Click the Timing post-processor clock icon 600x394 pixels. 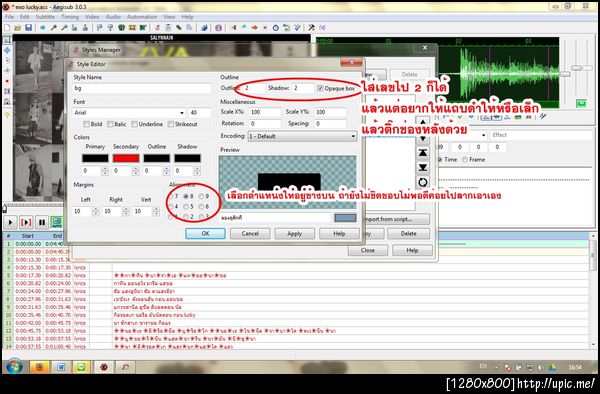pos(276,28)
